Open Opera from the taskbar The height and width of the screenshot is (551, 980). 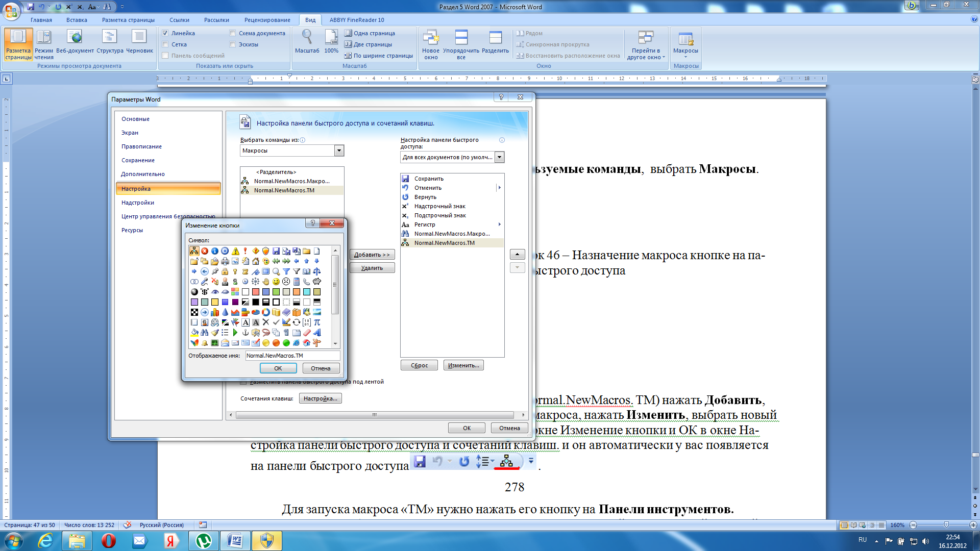click(x=108, y=540)
